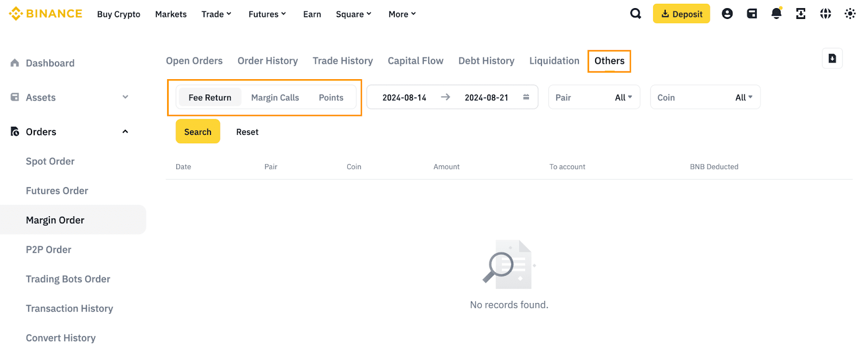868x355 pixels.
Task: Switch to the Order History tab
Action: (267, 61)
